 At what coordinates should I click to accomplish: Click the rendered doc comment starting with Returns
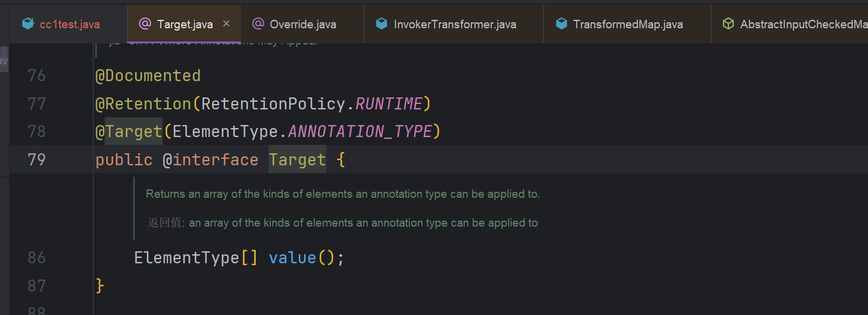pos(343,194)
